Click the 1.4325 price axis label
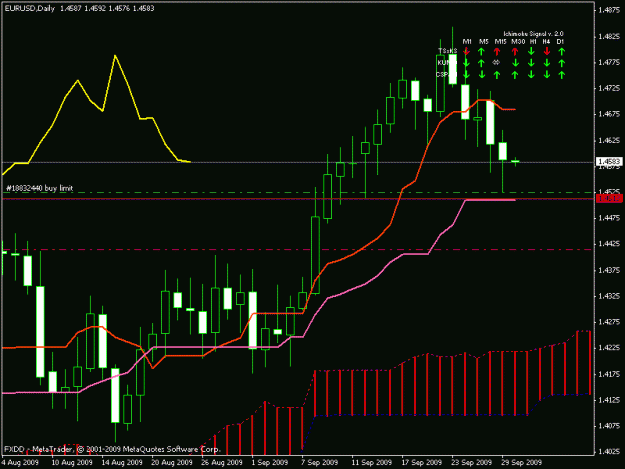Image resolution: width=625 pixels, height=469 pixels. pos(609,296)
